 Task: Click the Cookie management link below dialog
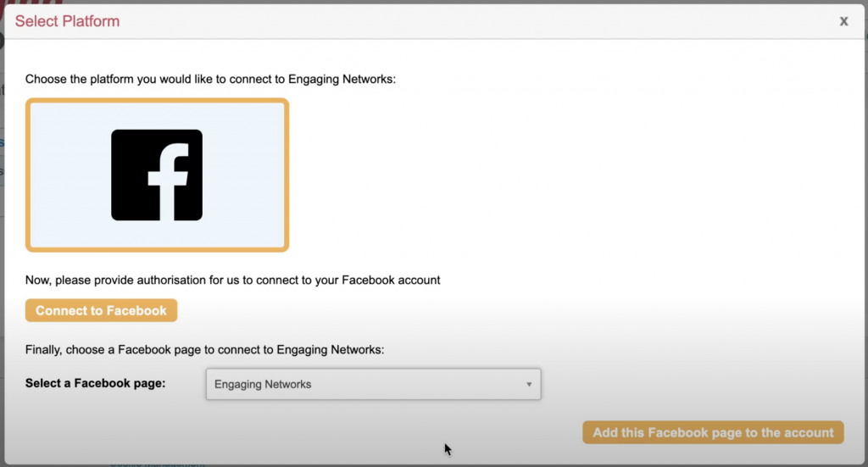[x=157, y=464]
